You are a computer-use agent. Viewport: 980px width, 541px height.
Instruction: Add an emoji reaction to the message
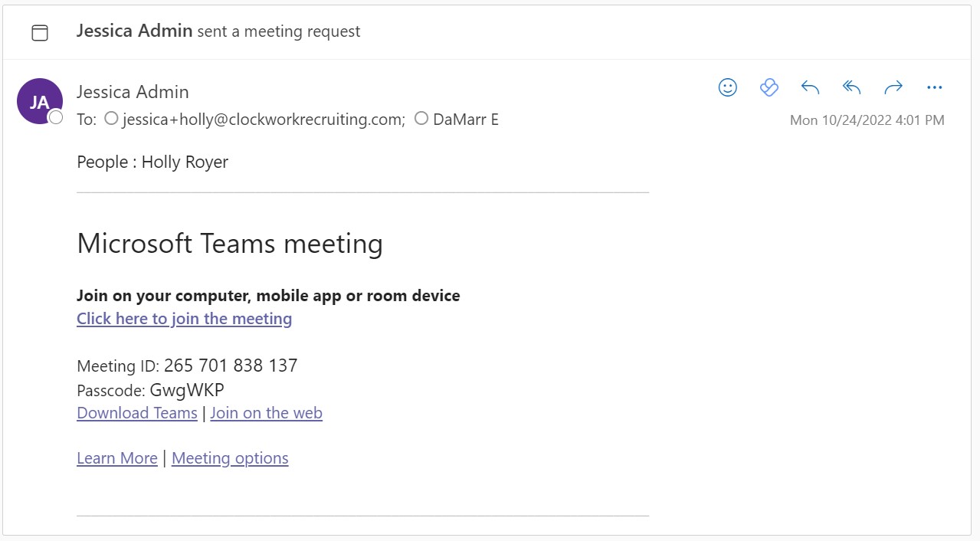pos(728,87)
